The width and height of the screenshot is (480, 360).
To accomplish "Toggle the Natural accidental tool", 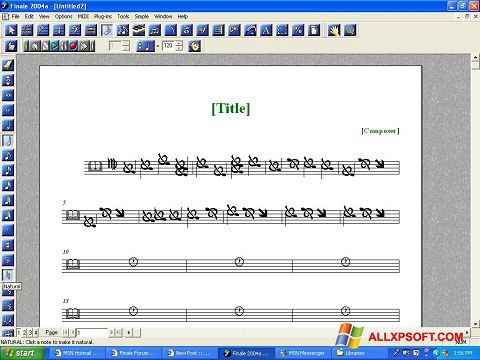I will pyautogui.click(x=8, y=275).
